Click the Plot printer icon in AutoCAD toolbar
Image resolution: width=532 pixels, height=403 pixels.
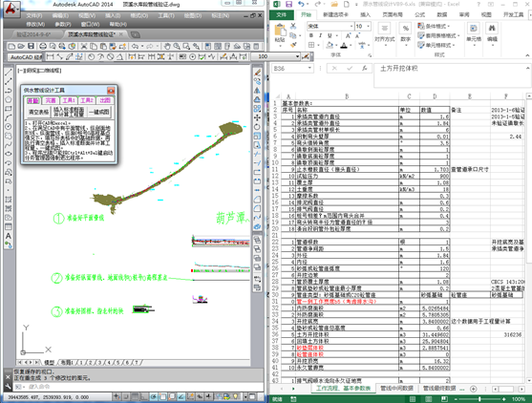click(43, 46)
